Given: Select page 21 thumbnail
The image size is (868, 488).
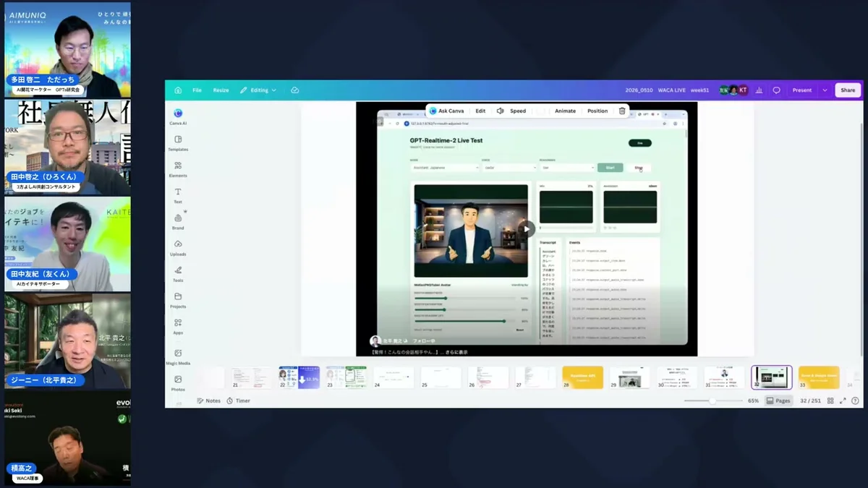Looking at the screenshot, I should (250, 377).
